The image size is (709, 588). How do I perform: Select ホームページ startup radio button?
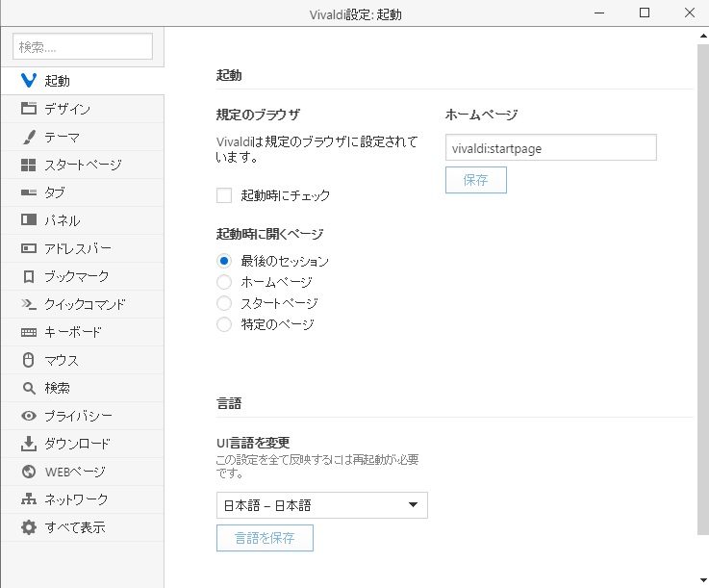click(x=224, y=282)
